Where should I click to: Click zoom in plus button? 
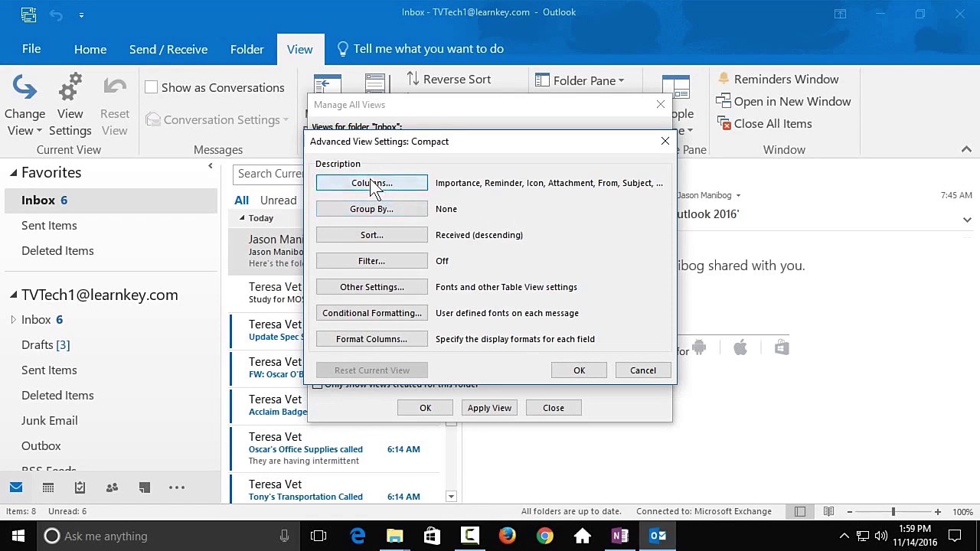[x=937, y=511]
